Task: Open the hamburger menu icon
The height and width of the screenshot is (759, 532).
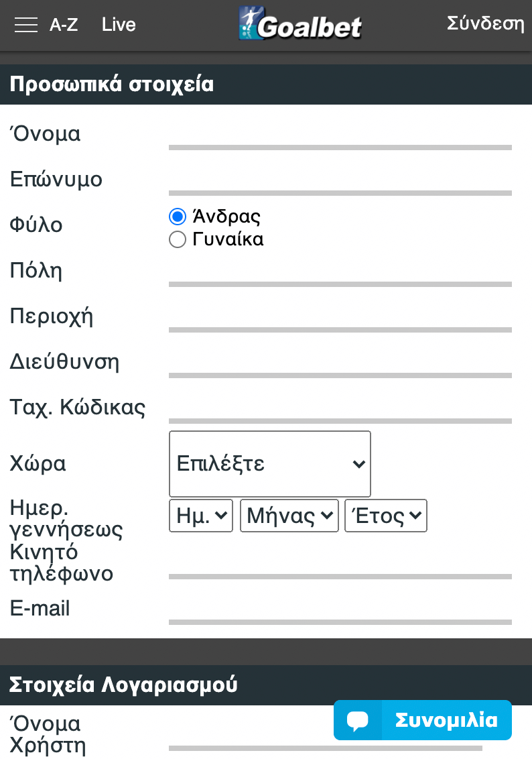Action: pos(26,25)
